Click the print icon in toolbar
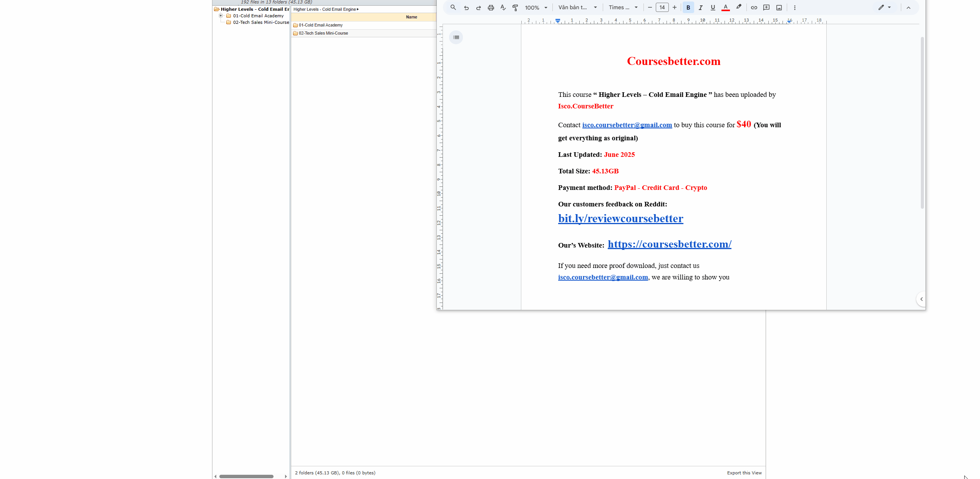Viewport: 980px width, 479px height. 491,8
